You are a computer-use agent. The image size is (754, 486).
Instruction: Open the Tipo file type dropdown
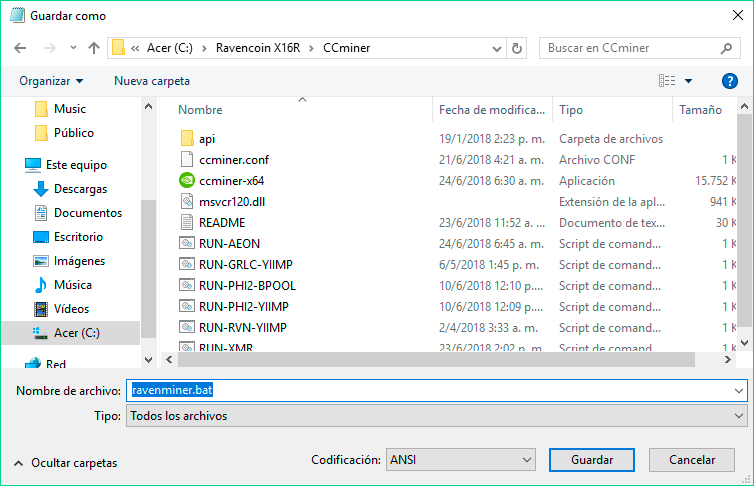(437, 416)
